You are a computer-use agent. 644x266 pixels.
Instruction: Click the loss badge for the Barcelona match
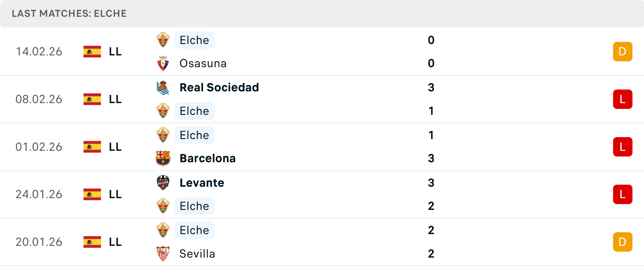[x=623, y=147]
